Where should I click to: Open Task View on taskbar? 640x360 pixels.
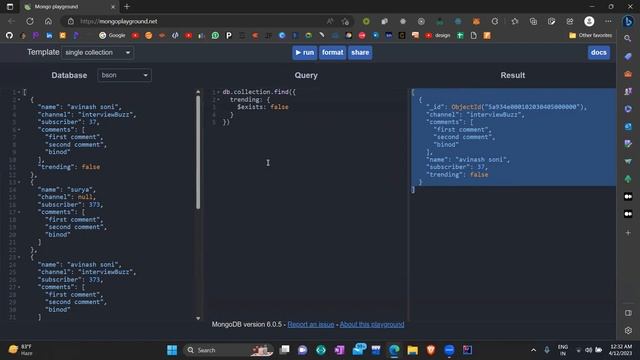[284, 350]
